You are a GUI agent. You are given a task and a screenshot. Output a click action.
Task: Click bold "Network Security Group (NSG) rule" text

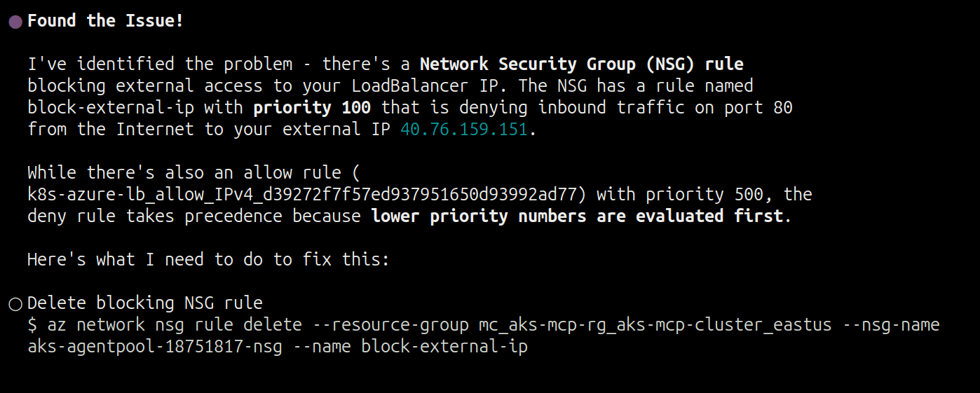(x=581, y=64)
